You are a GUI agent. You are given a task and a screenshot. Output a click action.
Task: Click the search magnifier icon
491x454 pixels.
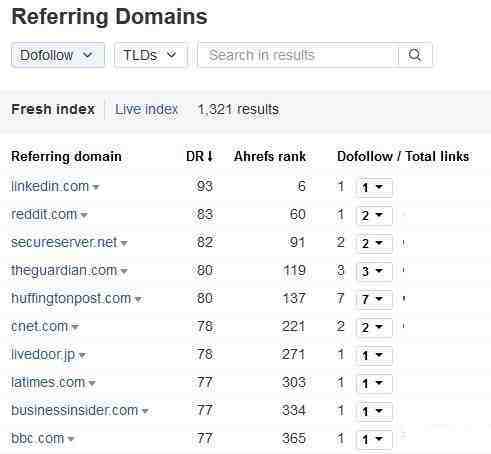pyautogui.click(x=415, y=55)
